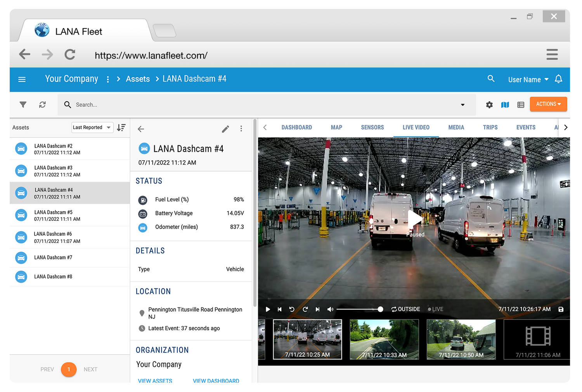The height and width of the screenshot is (392, 582).
Task: Save the video clip with disk icon
Action: (x=561, y=309)
